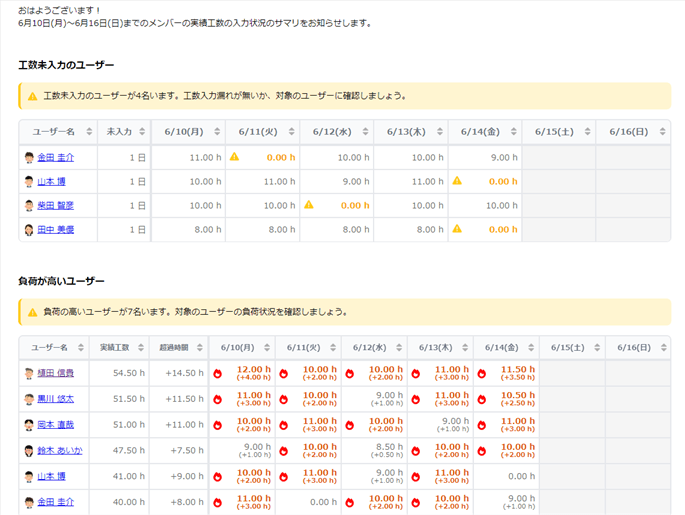Open the 鈴木 あいか user link

point(60,451)
